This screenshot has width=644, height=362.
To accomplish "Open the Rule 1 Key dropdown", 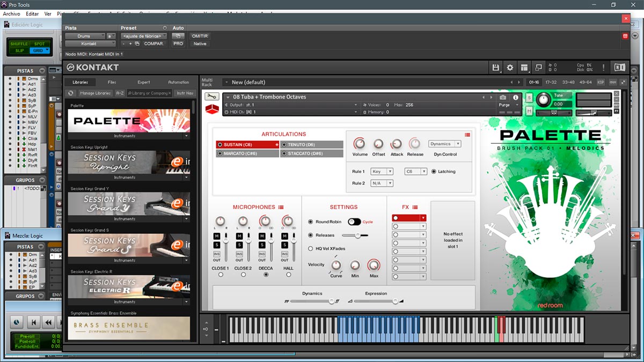I will tap(382, 172).
